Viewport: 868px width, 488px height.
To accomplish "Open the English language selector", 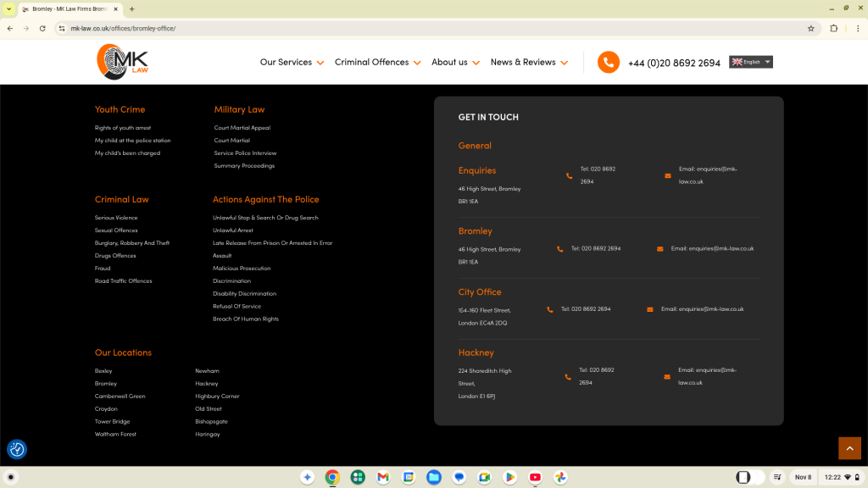I will tap(751, 62).
